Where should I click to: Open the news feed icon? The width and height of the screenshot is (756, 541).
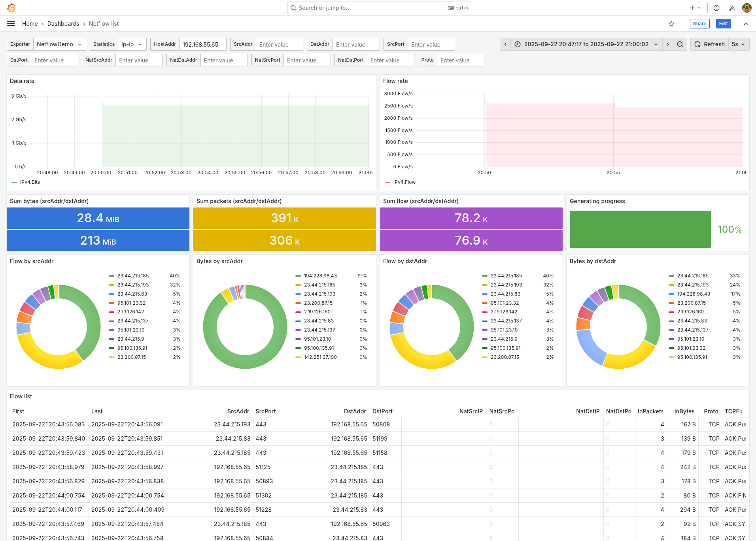click(732, 8)
